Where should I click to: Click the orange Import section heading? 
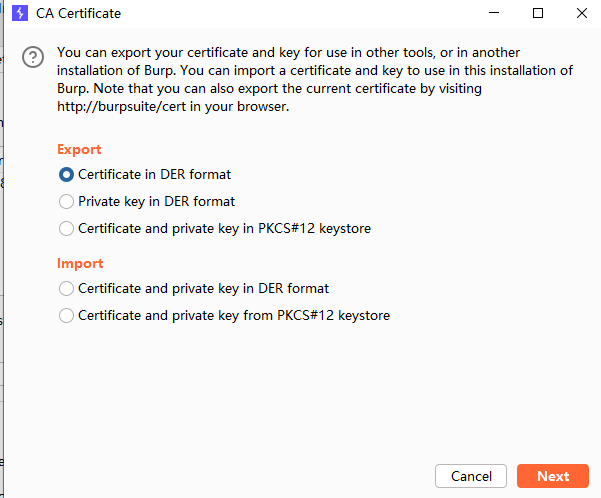pyautogui.click(x=80, y=263)
